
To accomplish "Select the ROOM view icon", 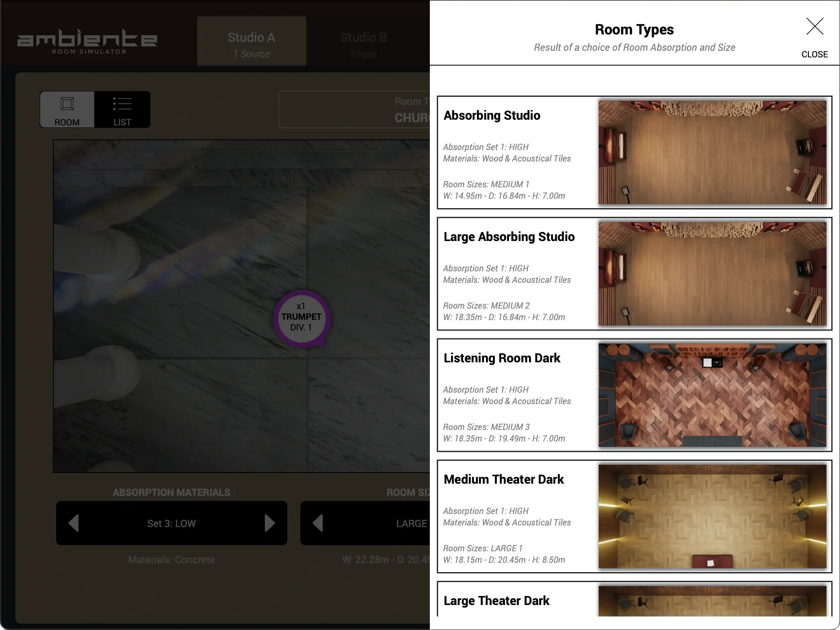I will tap(67, 109).
